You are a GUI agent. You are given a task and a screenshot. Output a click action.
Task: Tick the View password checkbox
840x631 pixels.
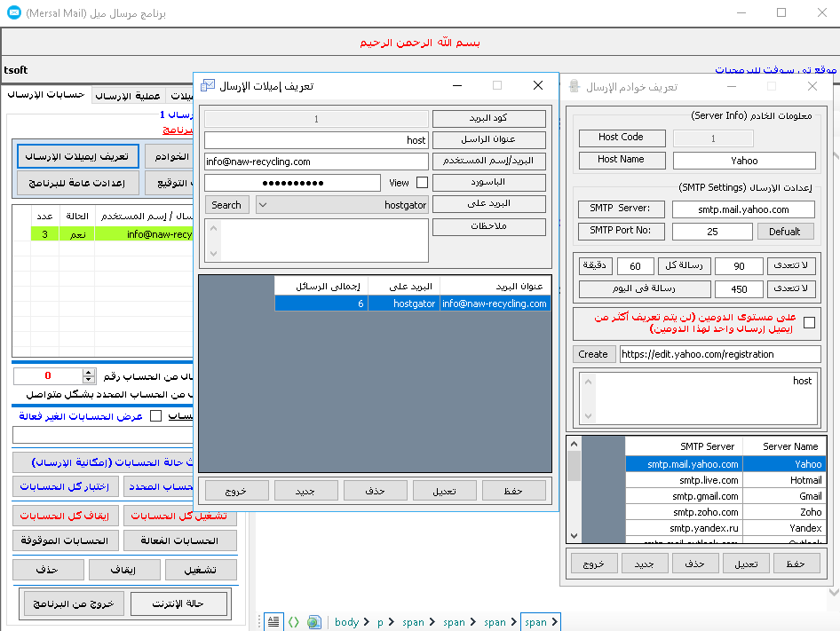click(422, 183)
